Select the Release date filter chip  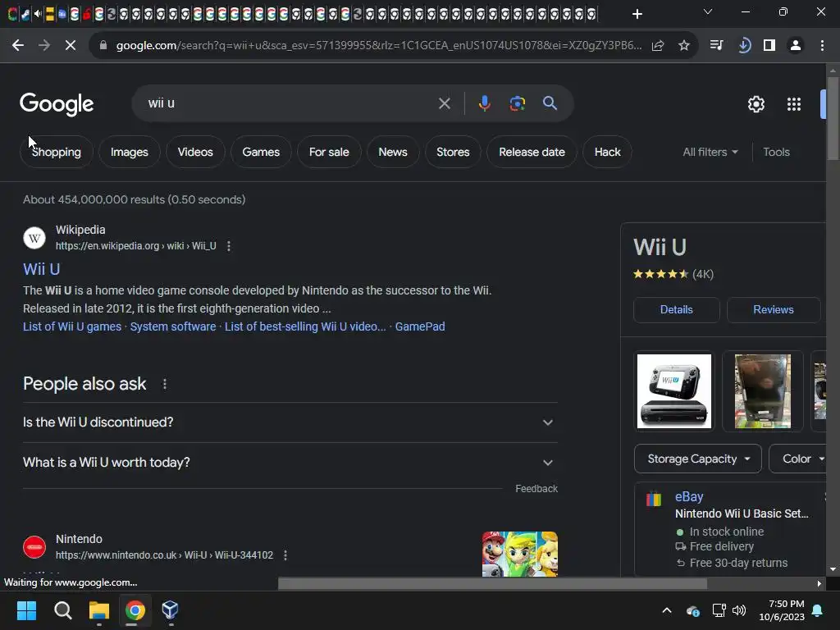532,152
